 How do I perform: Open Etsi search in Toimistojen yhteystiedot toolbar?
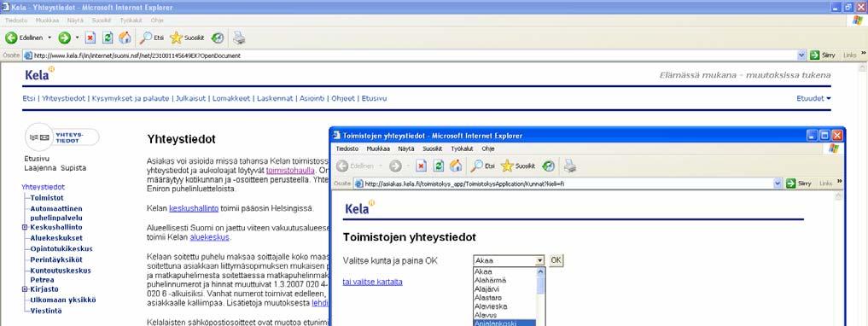pos(483,166)
